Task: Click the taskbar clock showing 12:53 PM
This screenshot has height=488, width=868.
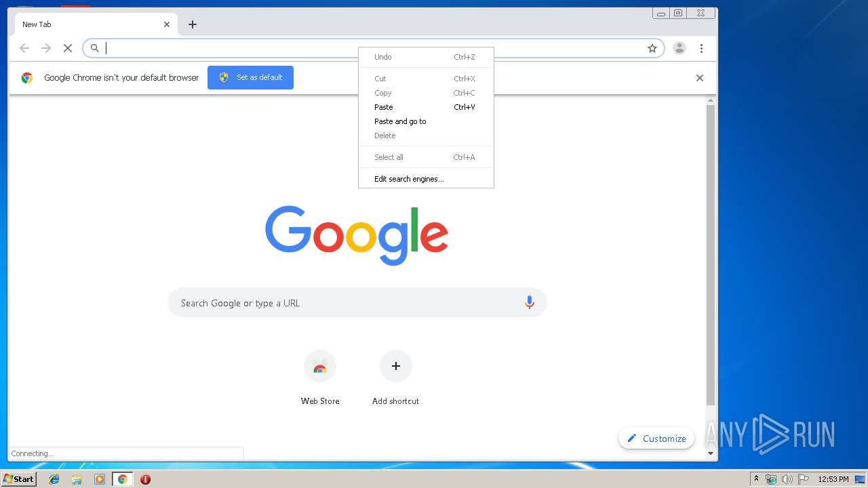Action: click(x=833, y=479)
